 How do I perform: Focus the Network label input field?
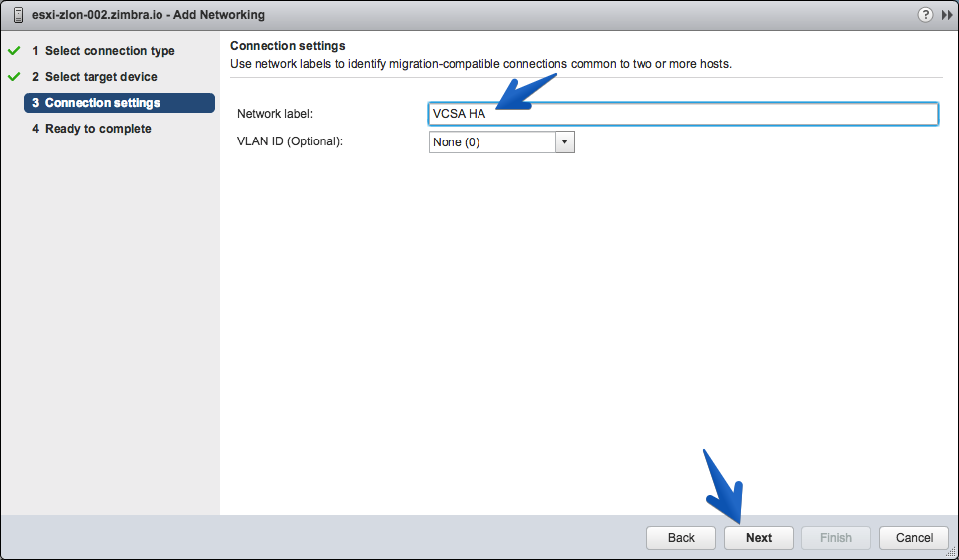tap(683, 114)
